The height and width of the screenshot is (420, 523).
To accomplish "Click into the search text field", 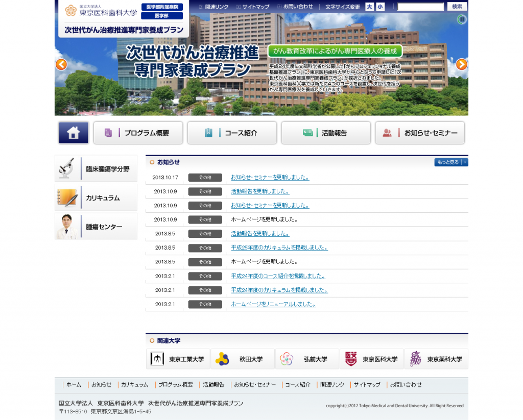I will [420, 7].
